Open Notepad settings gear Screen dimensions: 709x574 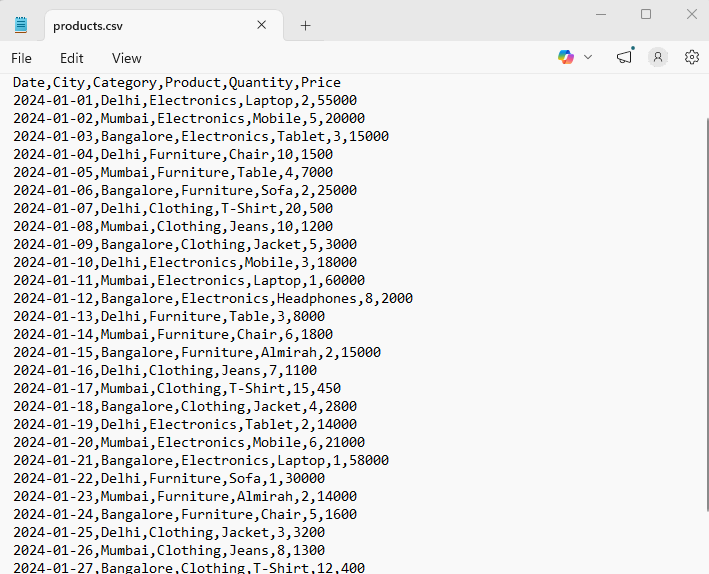tap(691, 57)
